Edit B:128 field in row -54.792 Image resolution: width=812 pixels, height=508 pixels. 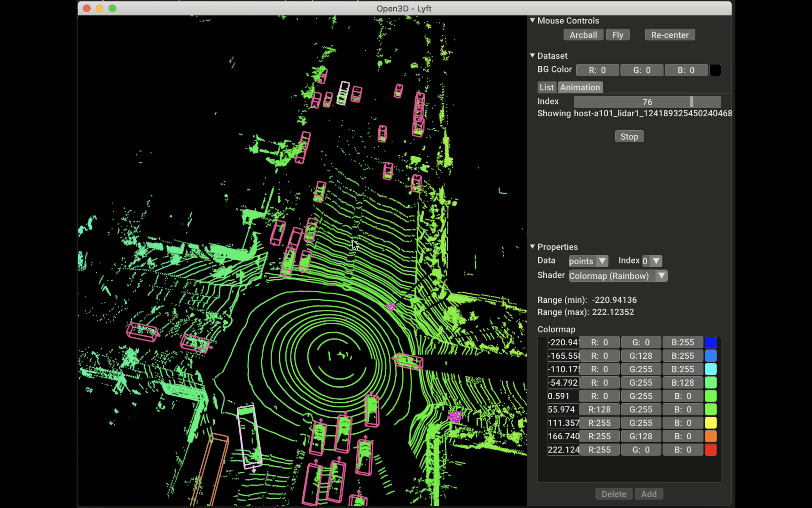click(683, 383)
